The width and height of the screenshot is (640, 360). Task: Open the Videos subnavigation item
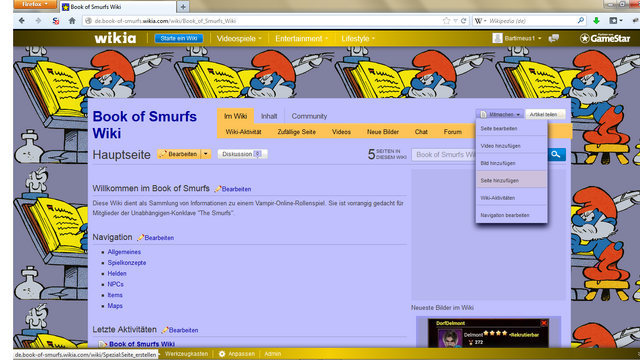tap(341, 132)
